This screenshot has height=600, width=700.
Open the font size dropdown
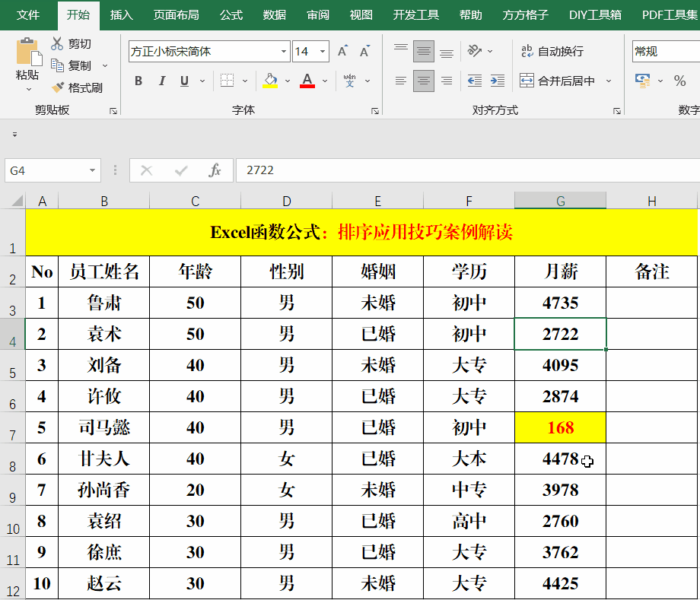323,51
